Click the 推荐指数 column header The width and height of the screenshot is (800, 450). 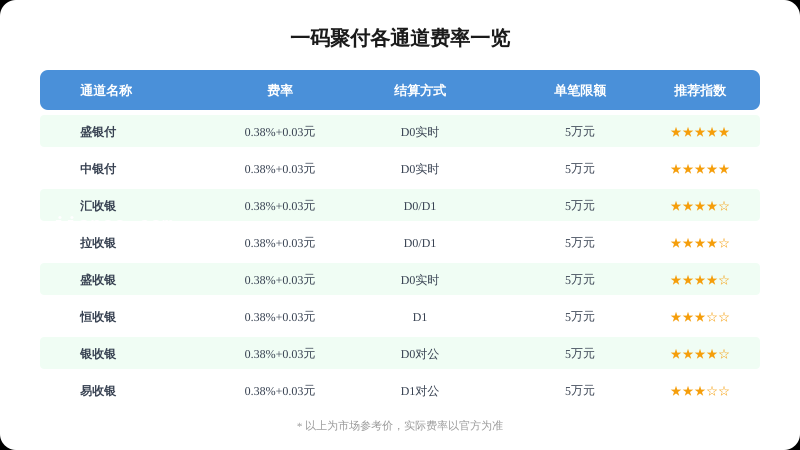(700, 90)
